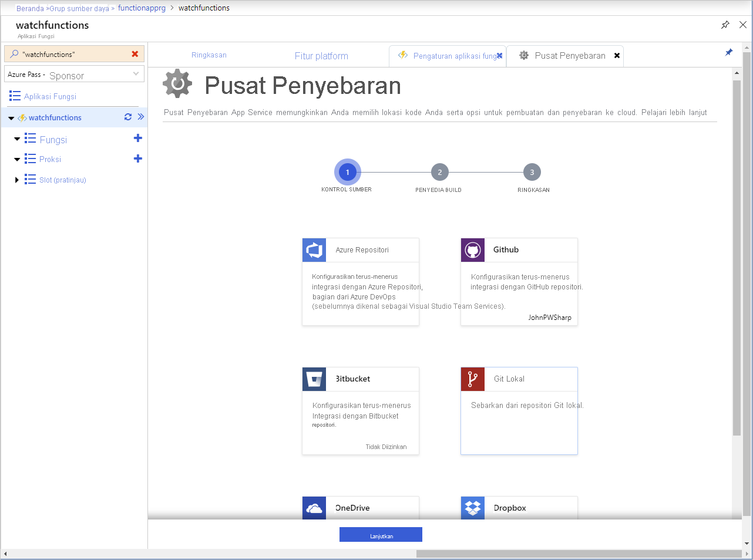Choose the Dropbox source card

pyautogui.click(x=519, y=508)
